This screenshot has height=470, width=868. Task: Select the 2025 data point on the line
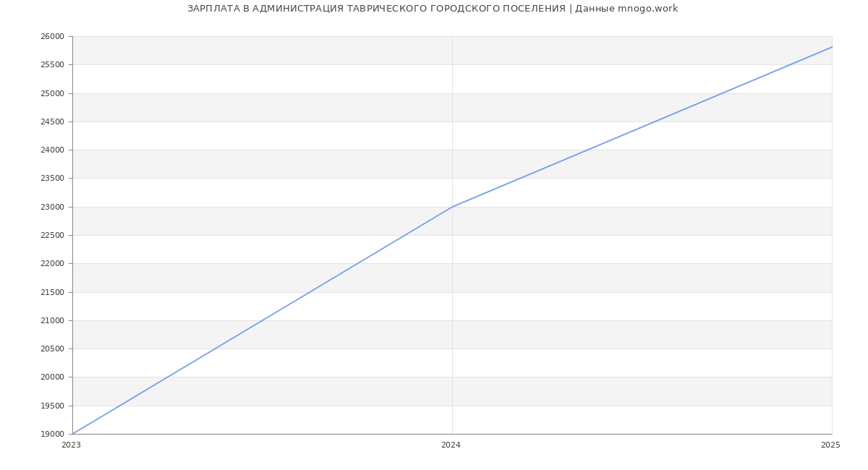tap(832, 47)
